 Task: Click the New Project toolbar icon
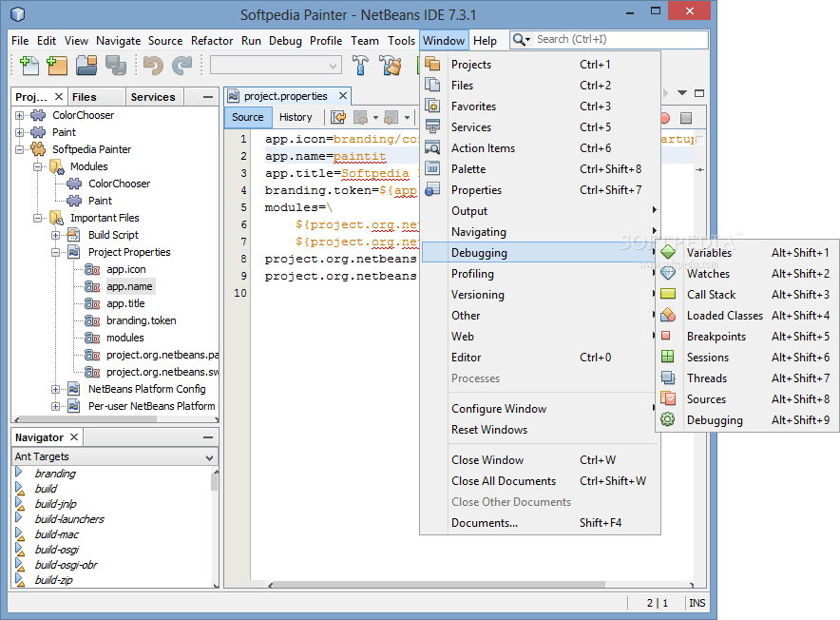(57, 66)
